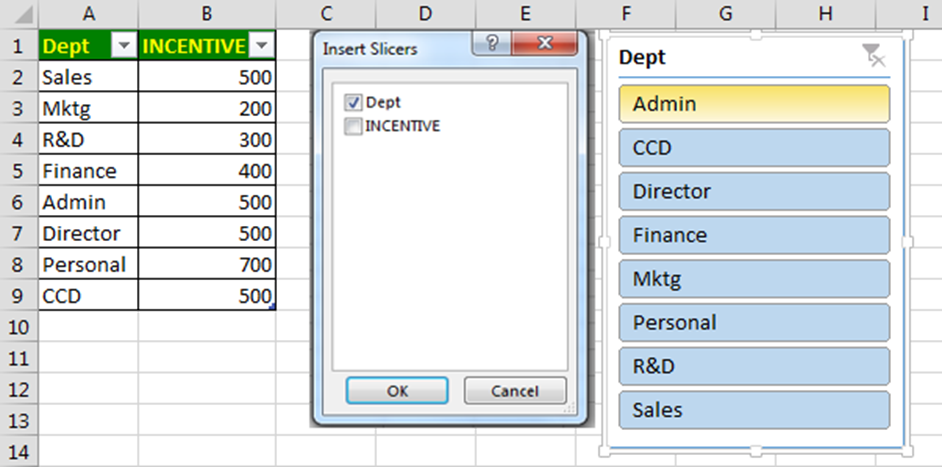Select Sales in the Dept slicer

pyautogui.click(x=754, y=410)
